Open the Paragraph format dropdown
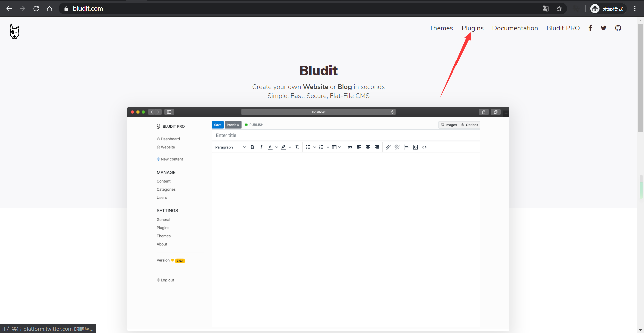The image size is (644, 333). tap(230, 147)
